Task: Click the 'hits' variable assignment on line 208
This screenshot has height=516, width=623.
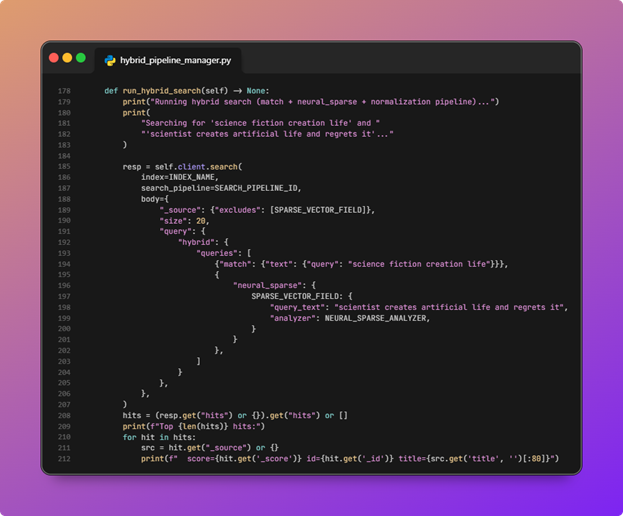Action: coord(132,416)
